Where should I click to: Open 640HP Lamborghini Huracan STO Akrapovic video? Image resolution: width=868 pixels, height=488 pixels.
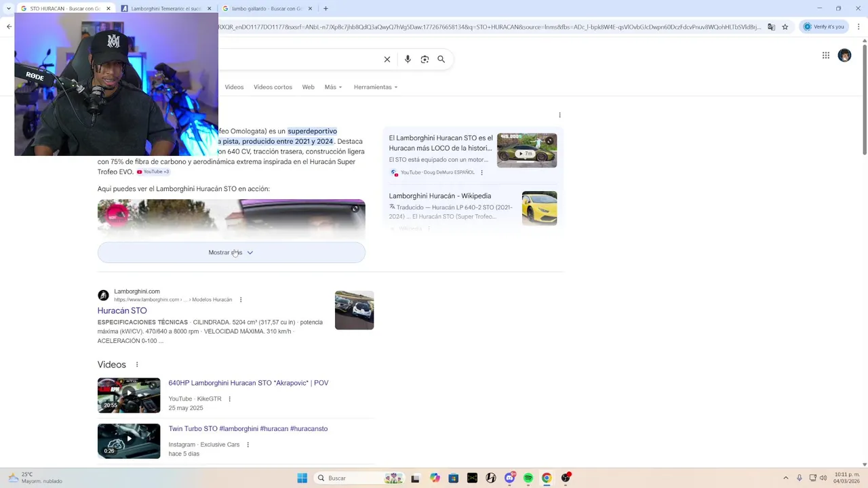point(248,383)
